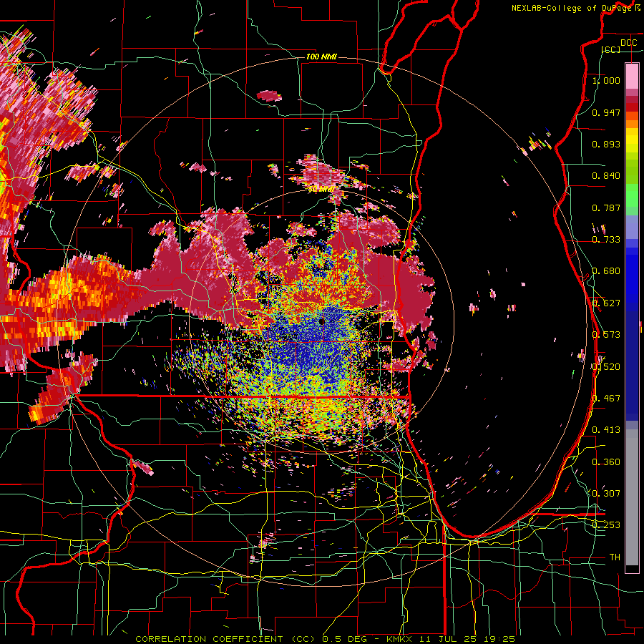Viewport: 644px width, 644px height.
Task: Click the KMKX station identifier
Action: click(x=399, y=639)
